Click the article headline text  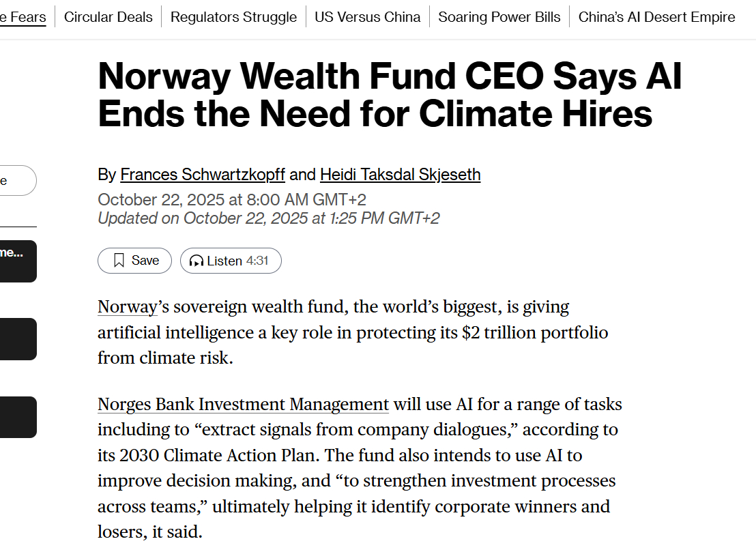tap(390, 95)
